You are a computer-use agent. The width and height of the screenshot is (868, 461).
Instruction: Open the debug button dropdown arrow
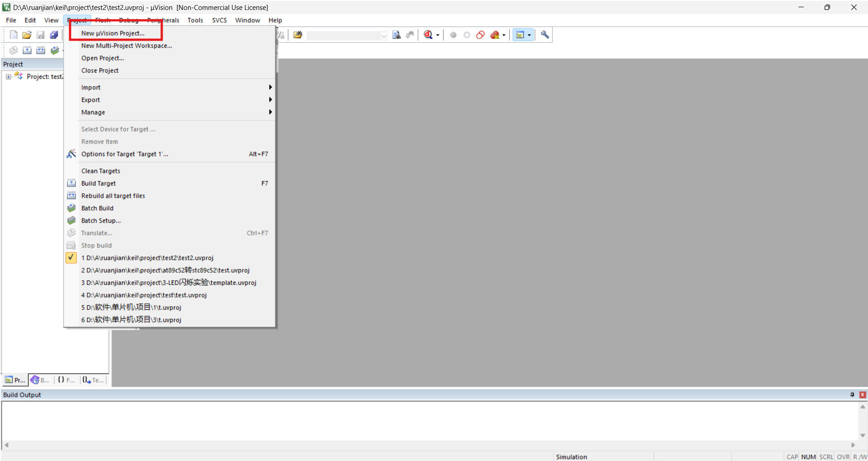pyautogui.click(x=437, y=35)
